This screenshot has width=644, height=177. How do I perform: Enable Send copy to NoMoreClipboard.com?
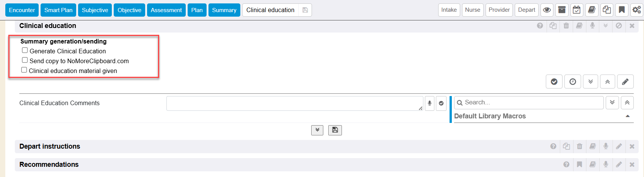tap(25, 60)
